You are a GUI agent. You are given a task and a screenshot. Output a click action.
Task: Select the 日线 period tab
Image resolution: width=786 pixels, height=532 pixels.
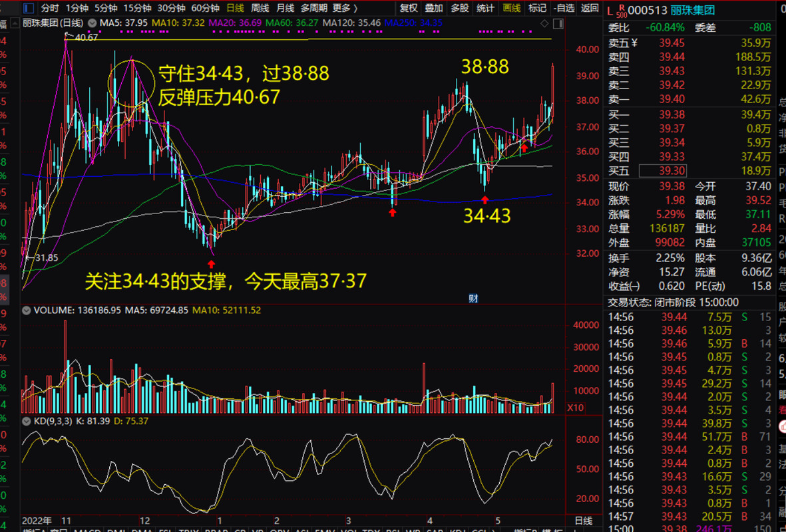[x=235, y=8]
